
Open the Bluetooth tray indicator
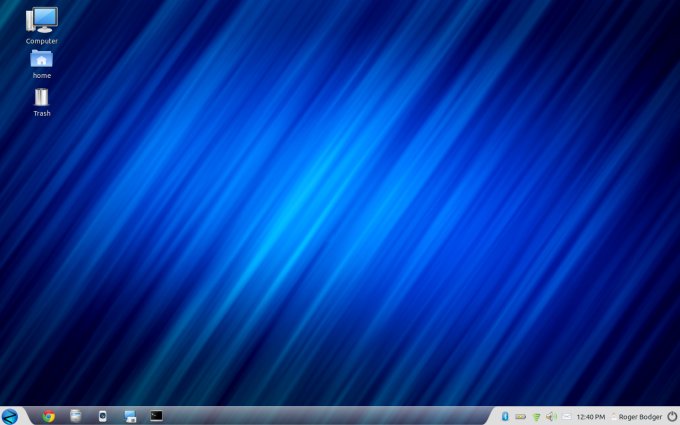[505, 416]
